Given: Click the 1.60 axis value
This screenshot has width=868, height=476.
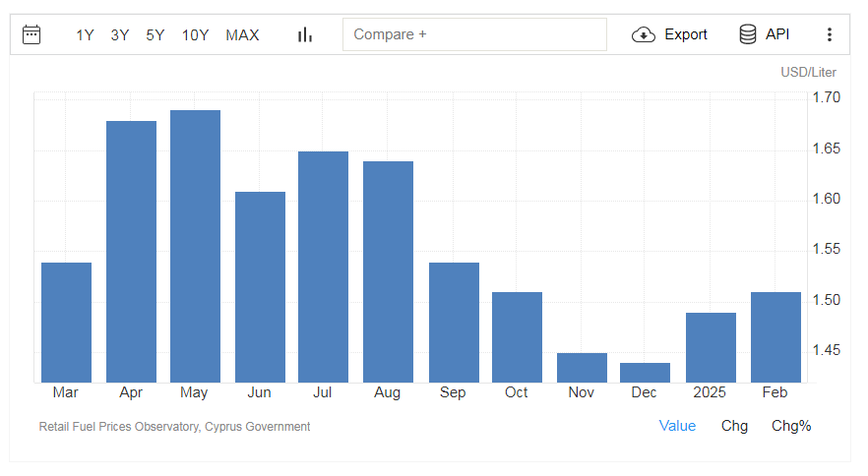Looking at the screenshot, I should tap(826, 199).
